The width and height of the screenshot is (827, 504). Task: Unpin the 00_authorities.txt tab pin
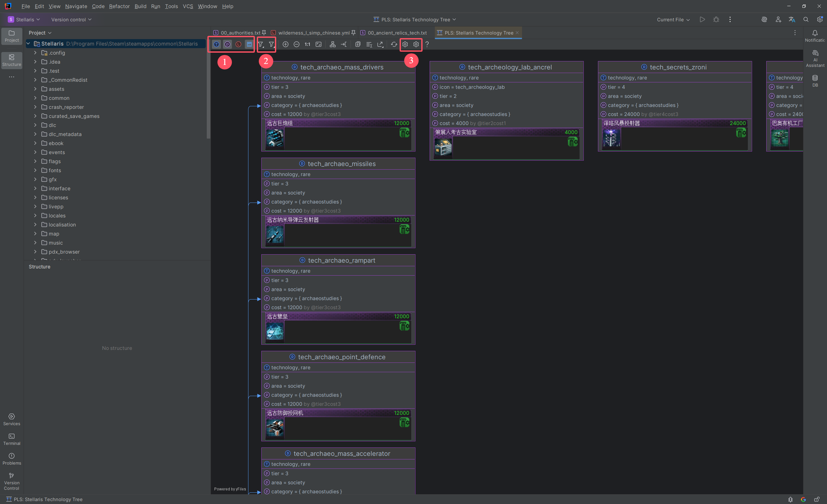click(264, 33)
